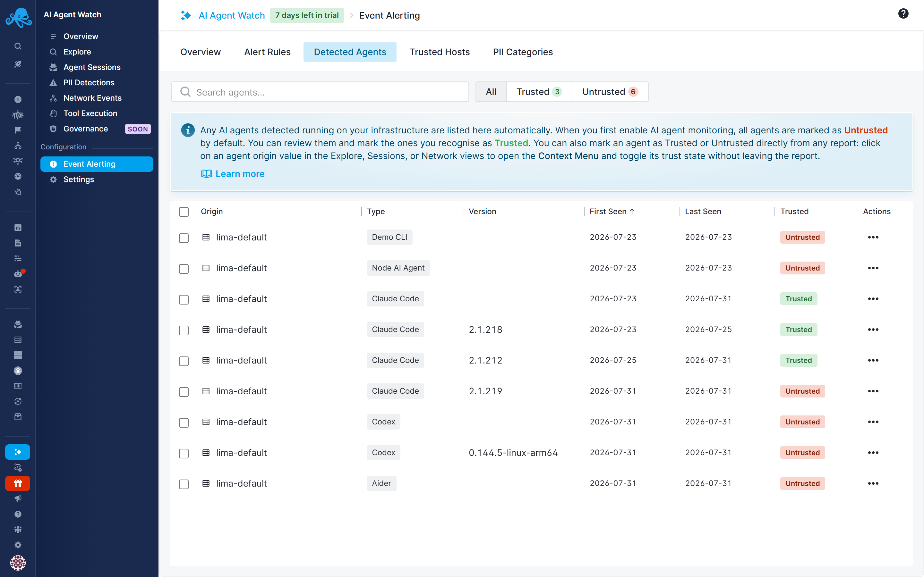The image size is (924, 577).
Task: Switch to the Trusted Hosts tab
Action: click(x=440, y=52)
